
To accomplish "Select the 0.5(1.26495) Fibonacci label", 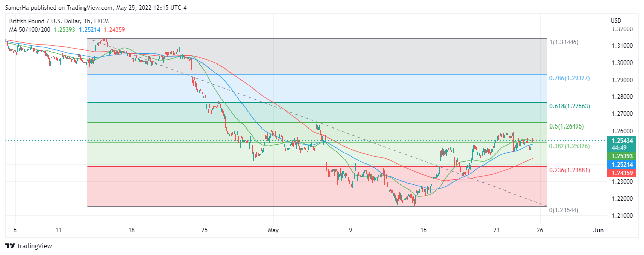I will [x=566, y=126].
